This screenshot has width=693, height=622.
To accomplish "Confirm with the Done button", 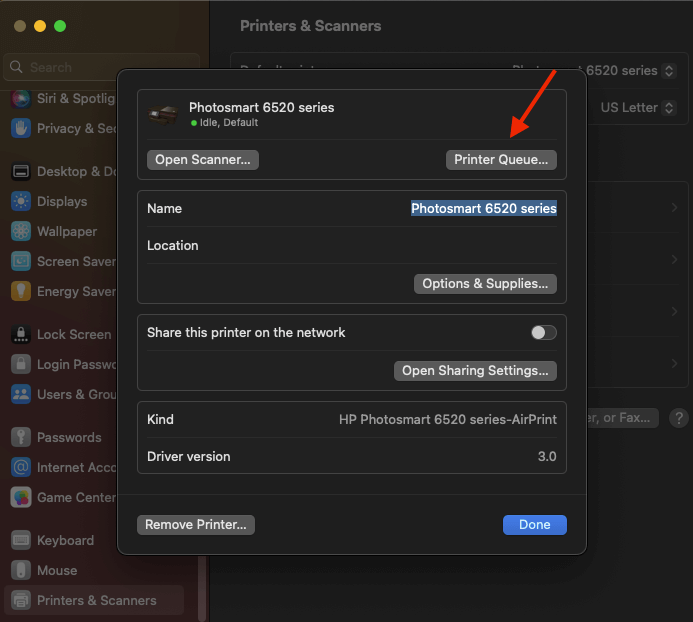I will 534,525.
